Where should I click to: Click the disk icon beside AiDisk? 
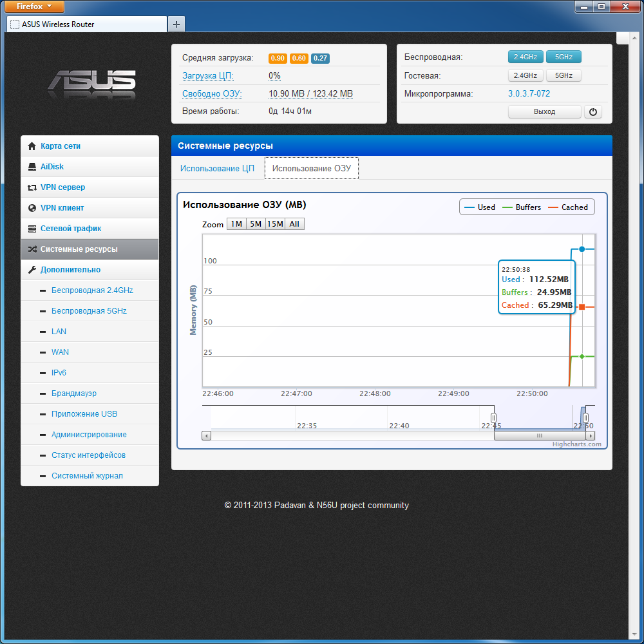(32, 166)
